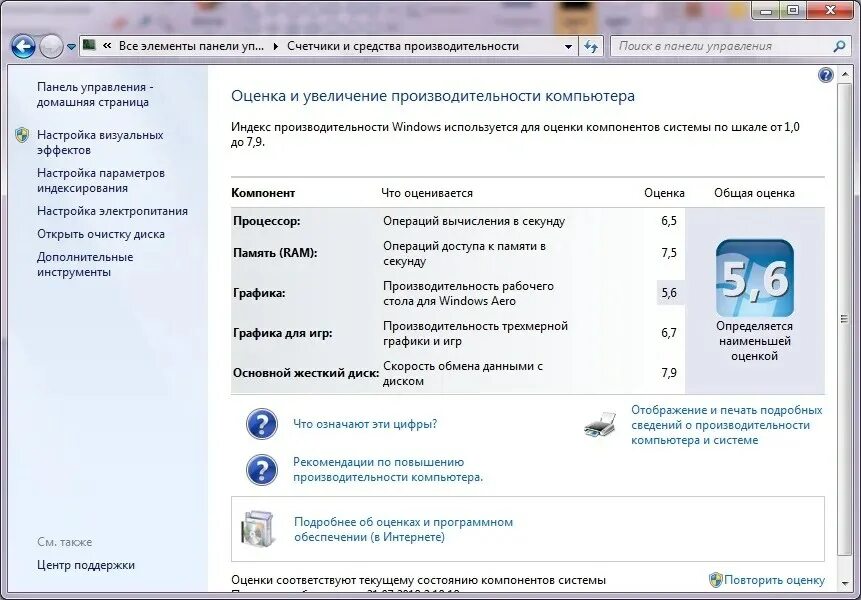Click the question icon beside performance recommendations

pyautogui.click(x=261, y=469)
